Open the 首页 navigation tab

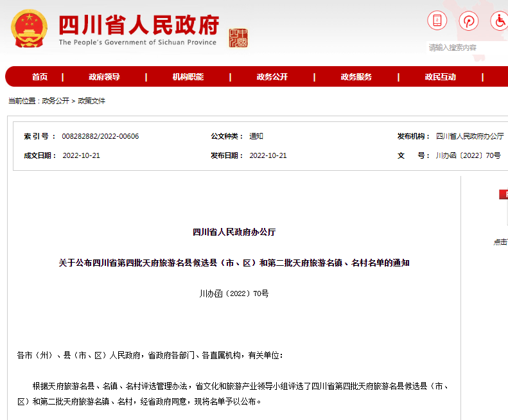pos(40,77)
